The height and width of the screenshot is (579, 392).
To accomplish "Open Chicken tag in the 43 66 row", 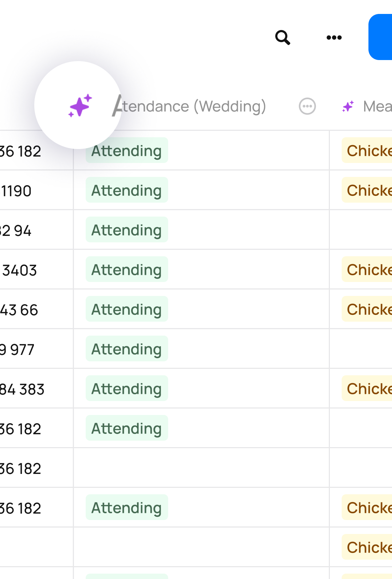I will tap(367, 309).
